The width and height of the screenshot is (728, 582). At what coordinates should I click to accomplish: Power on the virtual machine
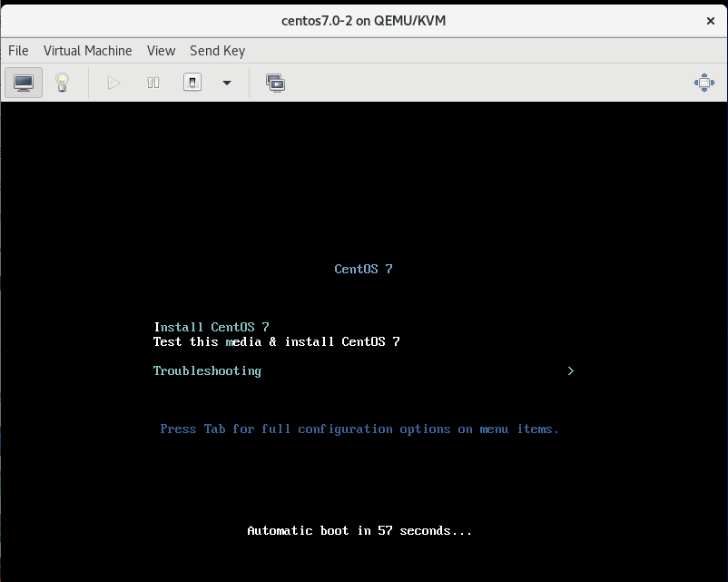pos(113,83)
